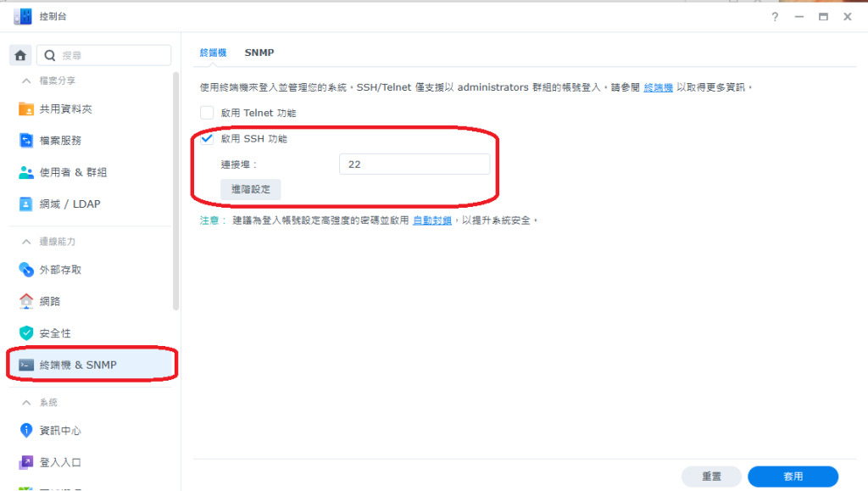Collapse the 系統 section chevron

pyautogui.click(x=25, y=403)
